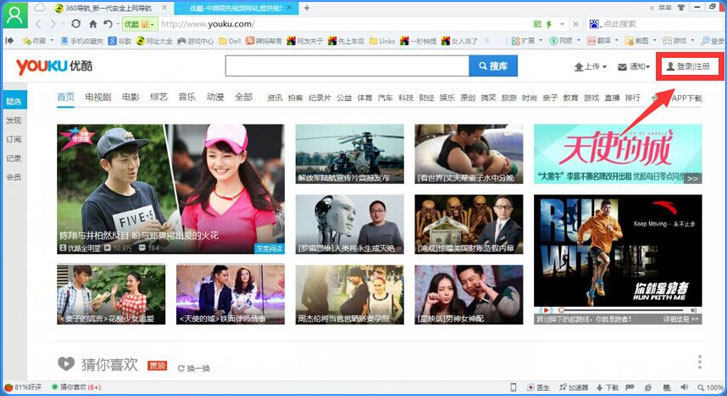
Task: Click the user avatar icon top-left
Action: 15,15
